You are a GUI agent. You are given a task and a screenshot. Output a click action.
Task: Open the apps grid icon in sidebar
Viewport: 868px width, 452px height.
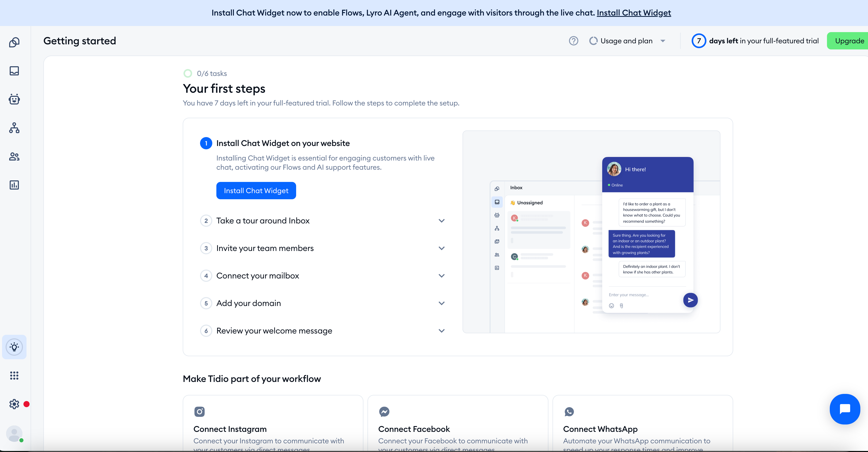[x=14, y=376]
